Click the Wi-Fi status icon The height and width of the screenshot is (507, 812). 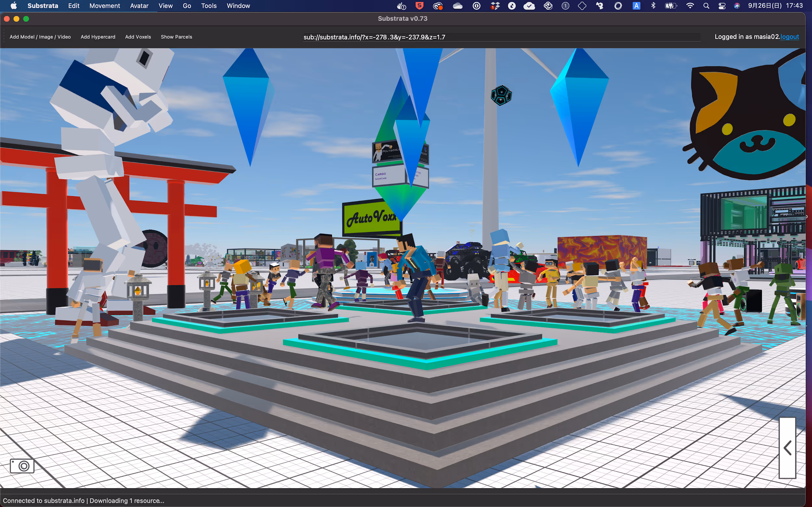690,6
